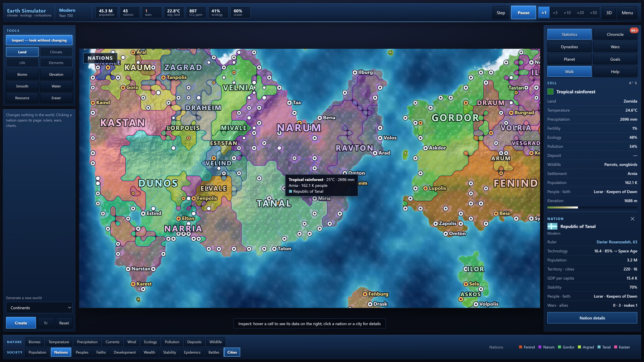The image size is (644, 362).
Task: Open the Chronicle tab
Action: 615,35
